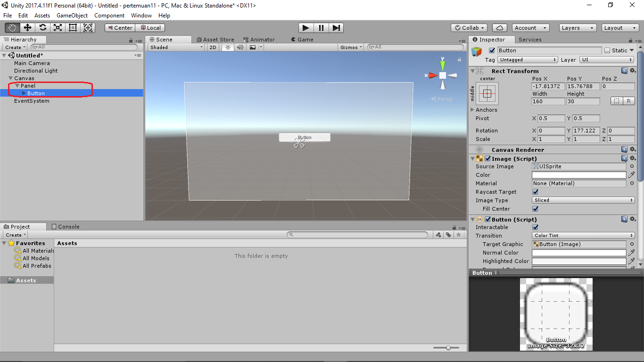
Task: Toggle blueprint mode button
Action: coord(616,101)
